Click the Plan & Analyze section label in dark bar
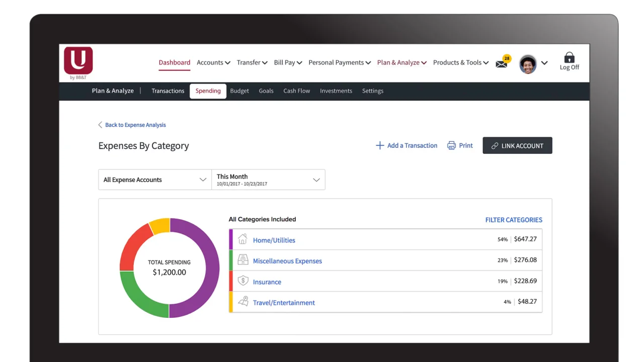 coord(113,91)
